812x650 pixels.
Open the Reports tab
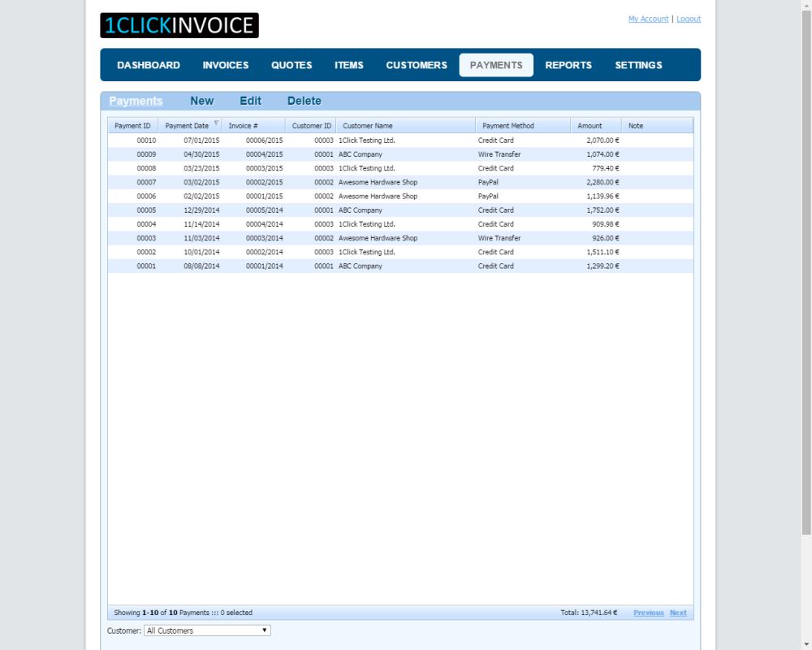click(568, 65)
